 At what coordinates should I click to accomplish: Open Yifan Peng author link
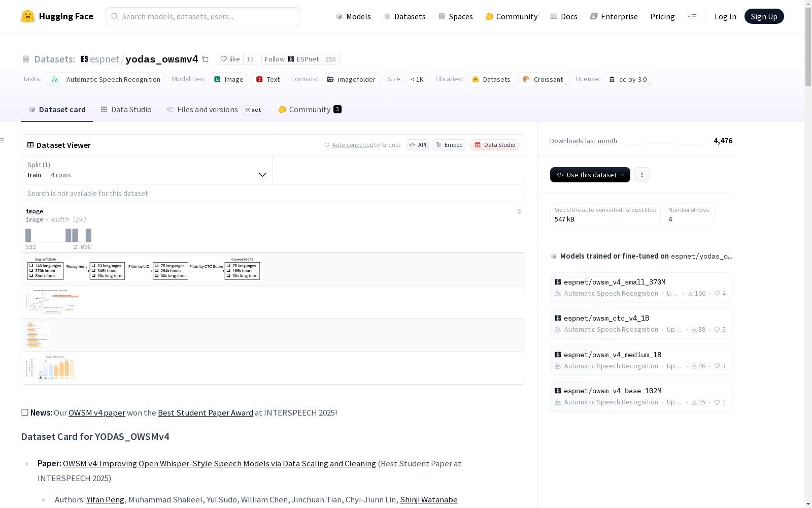pos(105,499)
